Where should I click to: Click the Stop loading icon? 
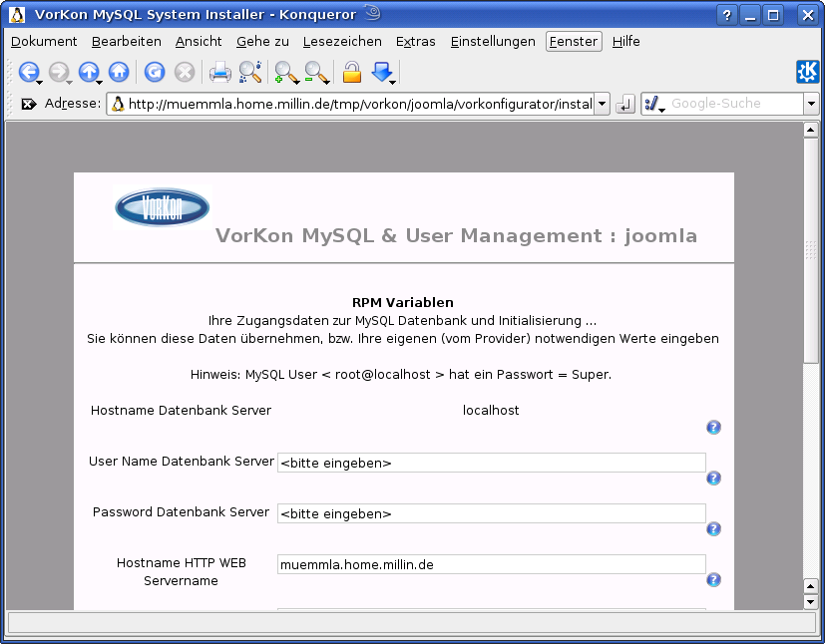click(185, 72)
